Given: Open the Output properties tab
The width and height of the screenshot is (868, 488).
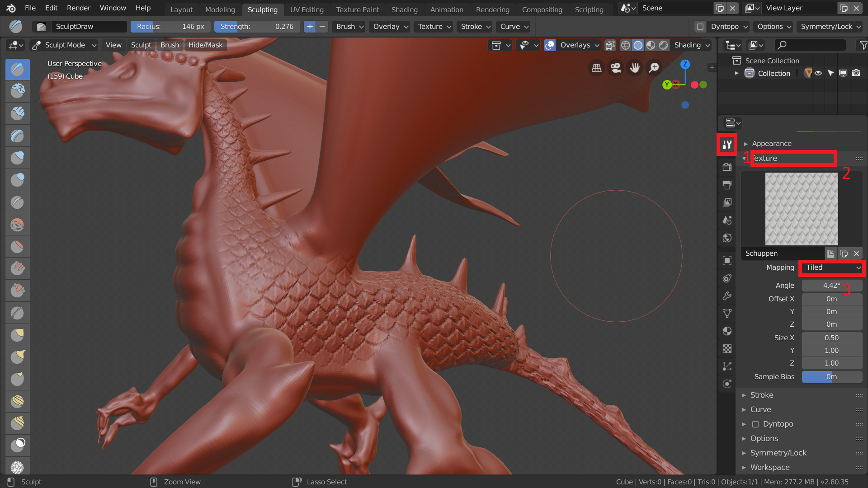Looking at the screenshot, I should click(727, 185).
